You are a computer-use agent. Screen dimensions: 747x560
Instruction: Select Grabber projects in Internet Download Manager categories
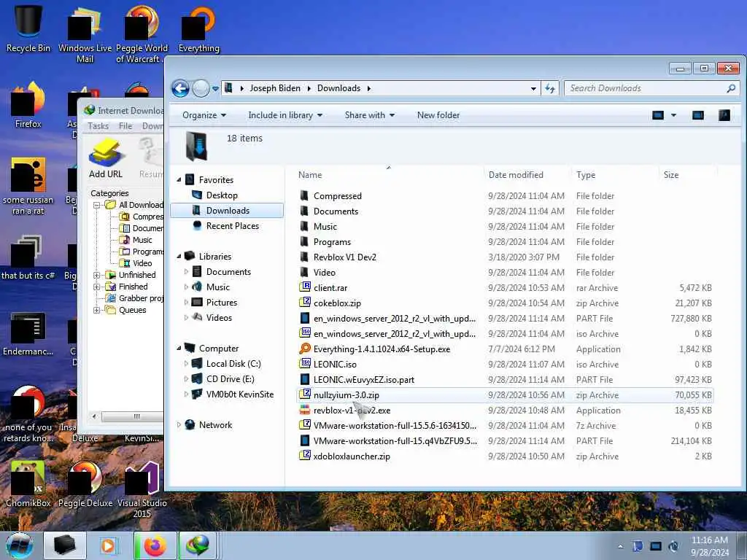coord(141,298)
